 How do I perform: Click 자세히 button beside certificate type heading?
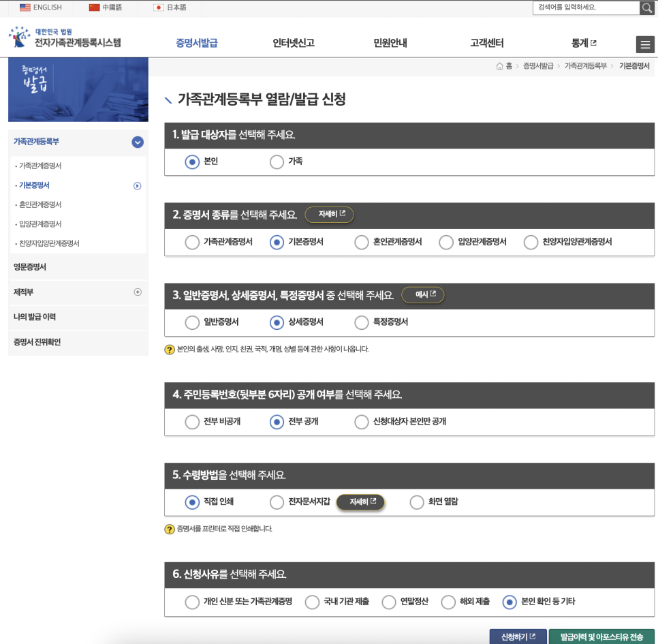pyautogui.click(x=330, y=215)
